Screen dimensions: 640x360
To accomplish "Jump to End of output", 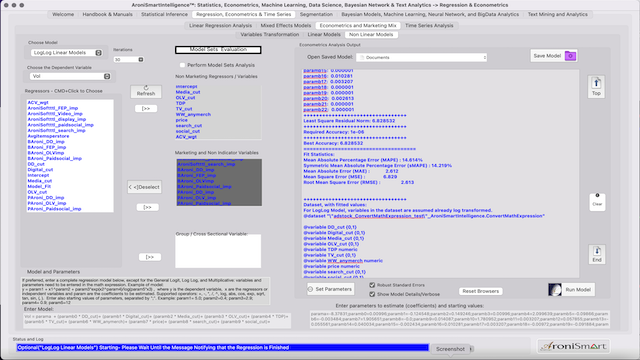I will coord(597,254).
